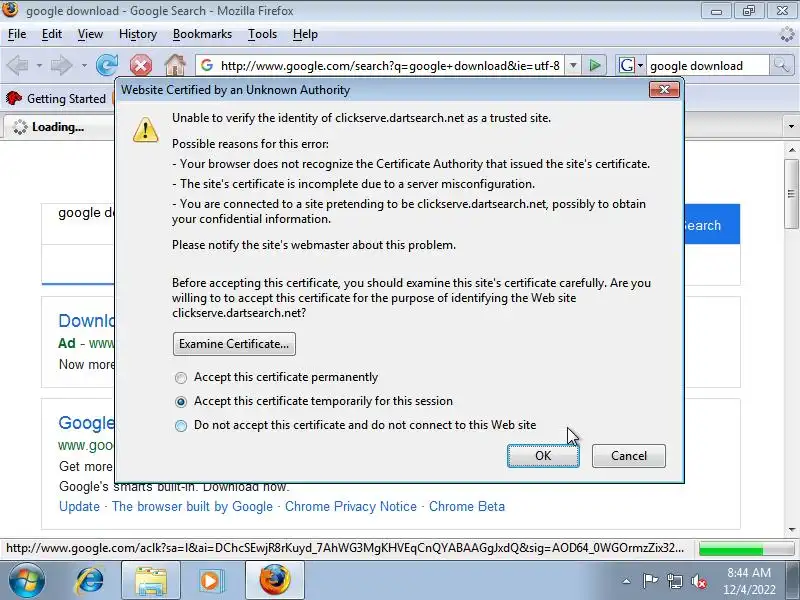Confirm the dialog with OK
The image size is (800, 600).
coord(543,456)
